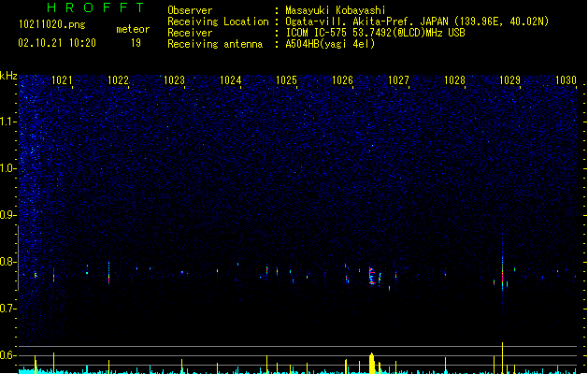This screenshot has width=588, height=374.
Task: Click the 1021 time axis label
Action: coord(62,80)
